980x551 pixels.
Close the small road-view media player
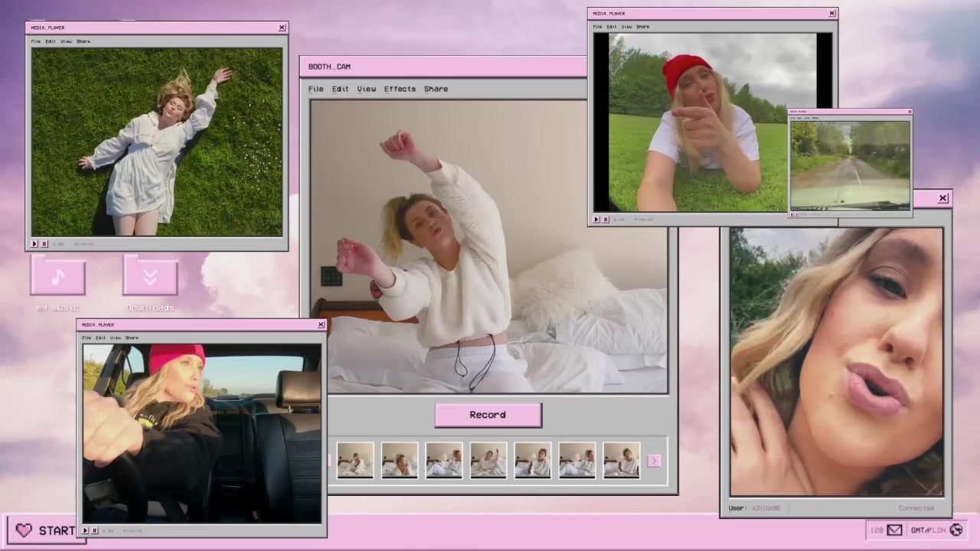click(x=910, y=112)
